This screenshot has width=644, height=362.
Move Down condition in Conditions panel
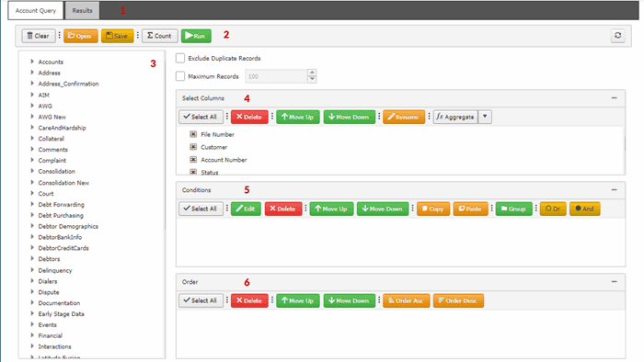pos(383,209)
